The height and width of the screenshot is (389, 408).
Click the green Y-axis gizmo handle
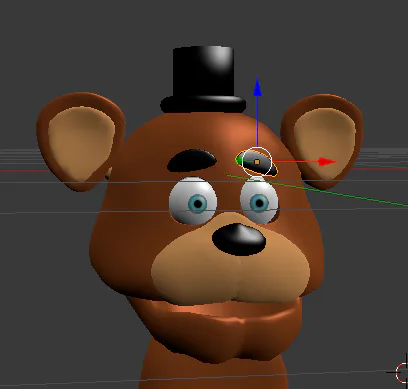coord(239,160)
